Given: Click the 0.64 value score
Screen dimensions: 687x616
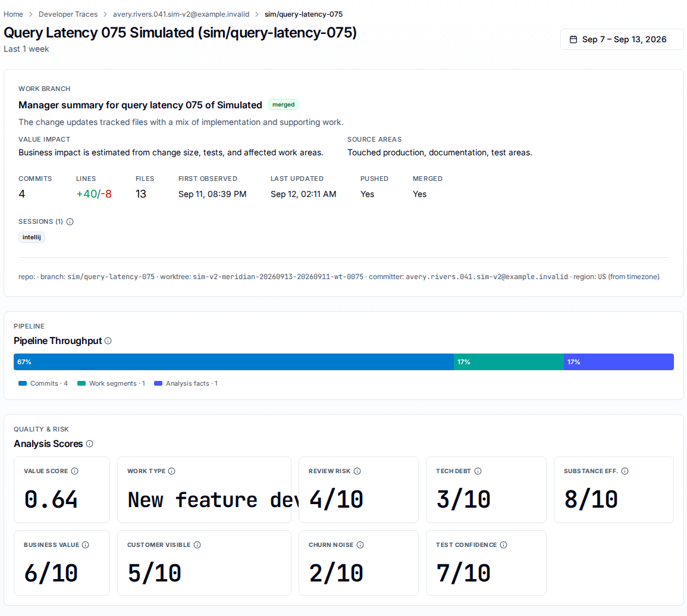Looking at the screenshot, I should (51, 500).
